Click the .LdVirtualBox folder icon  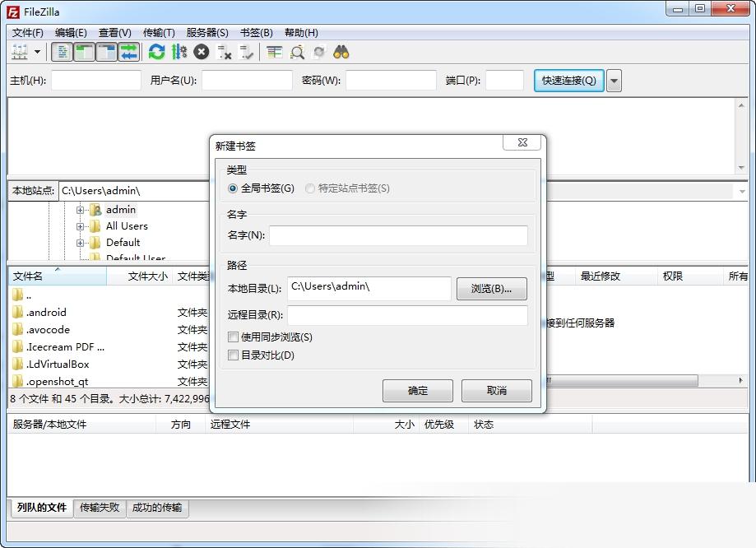(18, 364)
